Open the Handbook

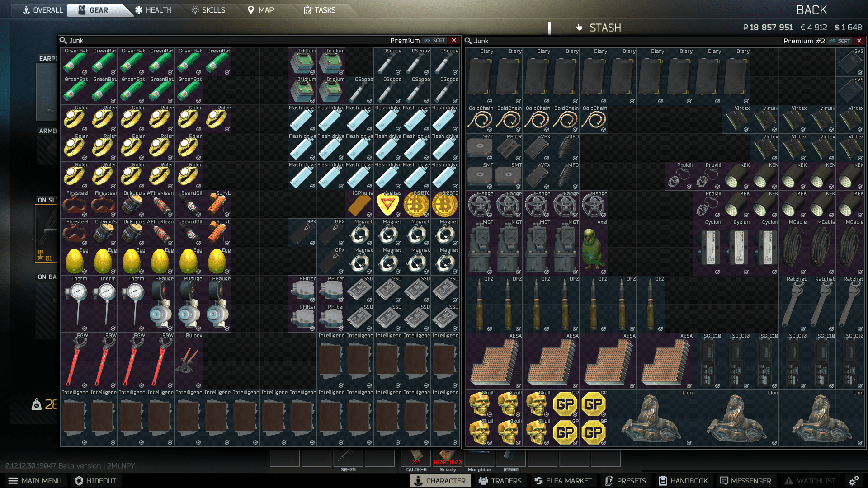pyautogui.click(x=683, y=481)
